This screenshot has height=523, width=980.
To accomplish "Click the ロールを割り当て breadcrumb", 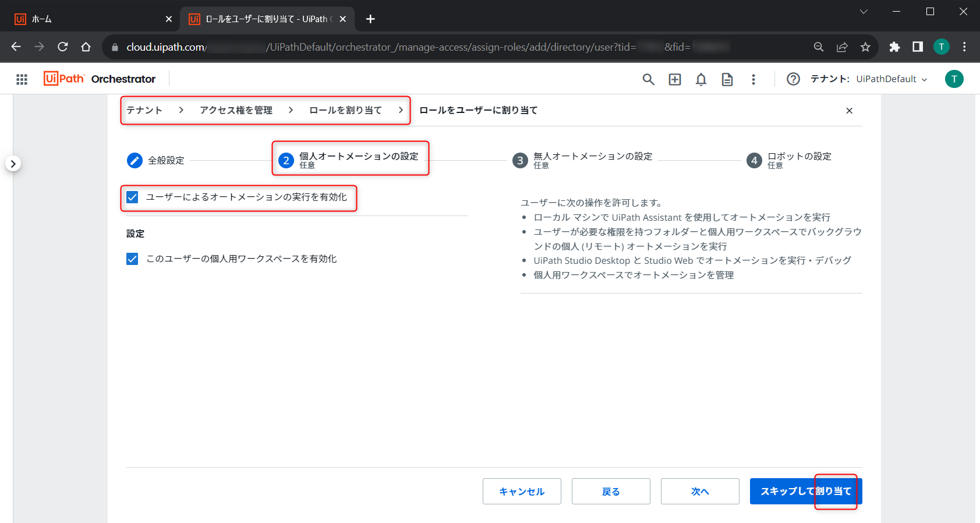I will pyautogui.click(x=345, y=110).
